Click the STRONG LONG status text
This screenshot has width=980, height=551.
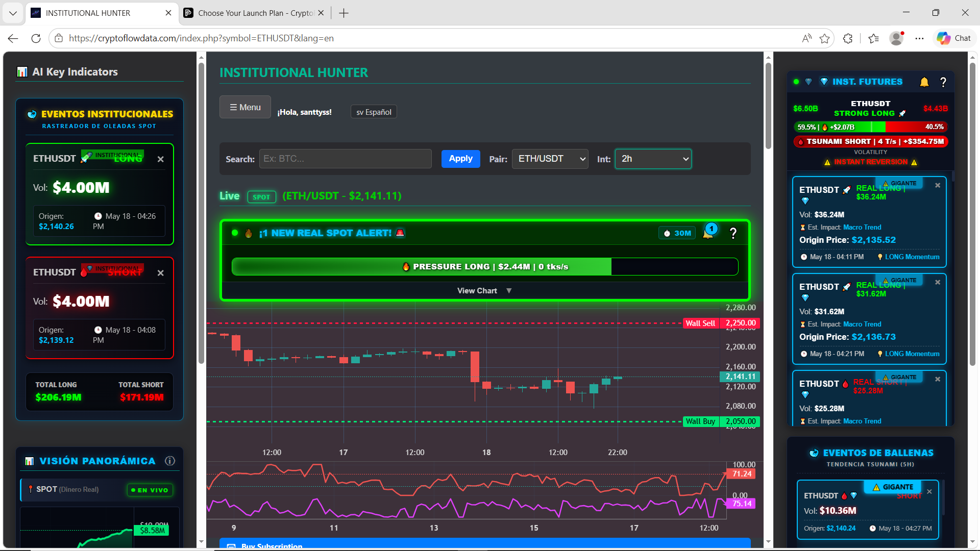pos(864,113)
